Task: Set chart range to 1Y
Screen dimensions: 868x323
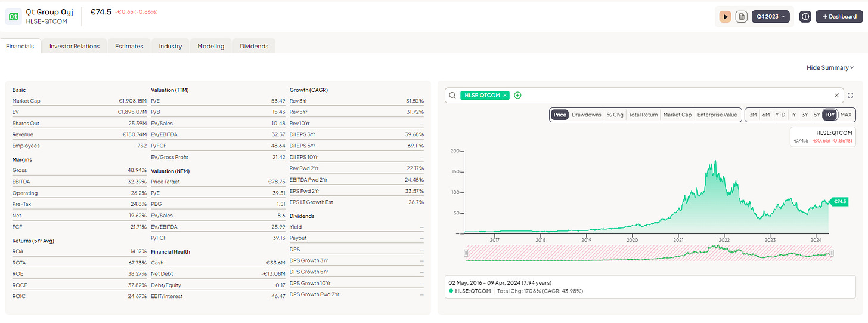Action: point(793,115)
